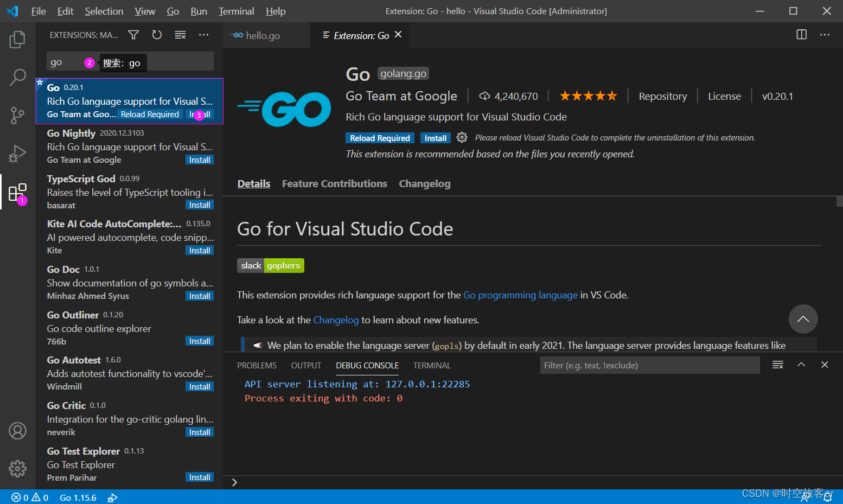The width and height of the screenshot is (843, 504).
Task: Install the Go Autotest extension
Action: [200, 387]
